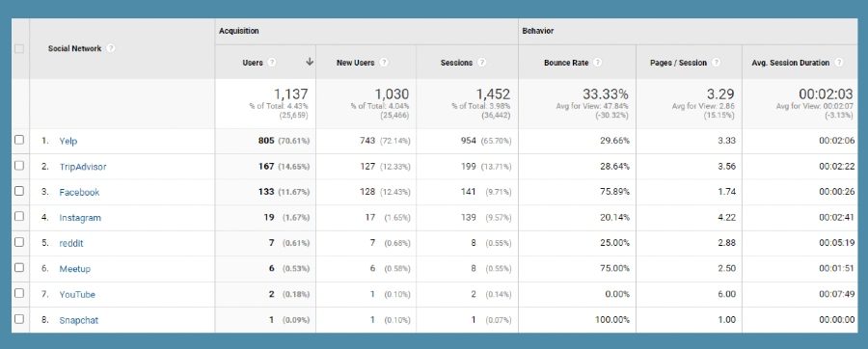Sort by Pages / Session column header

point(678,63)
